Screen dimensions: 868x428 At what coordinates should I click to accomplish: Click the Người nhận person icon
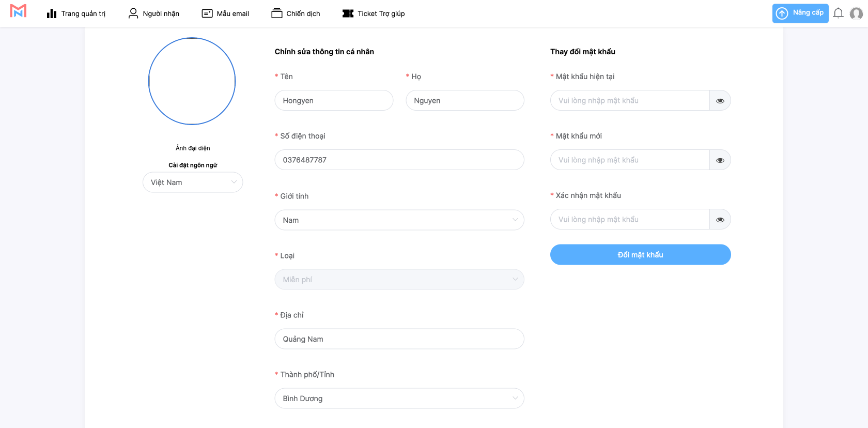point(133,13)
